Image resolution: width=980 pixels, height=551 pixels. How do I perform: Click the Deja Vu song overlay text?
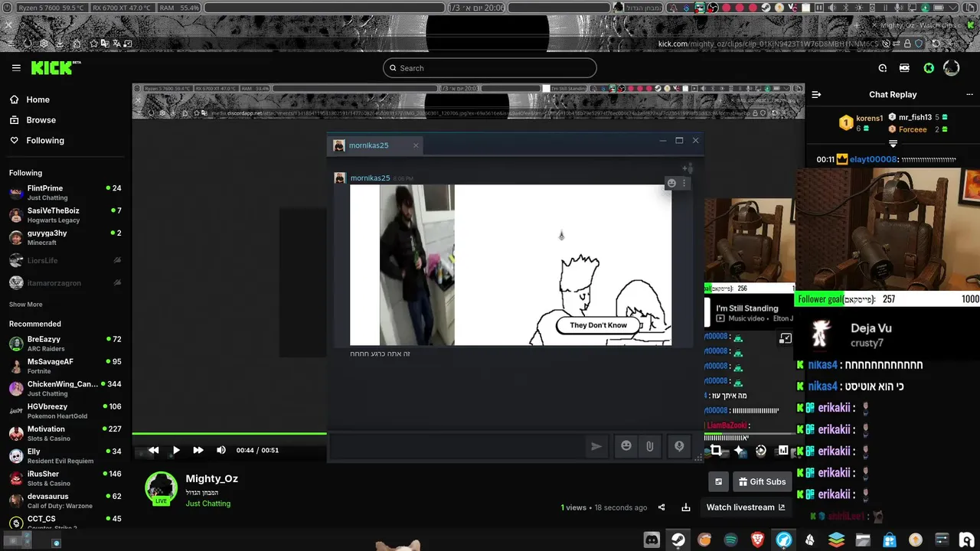tap(871, 328)
